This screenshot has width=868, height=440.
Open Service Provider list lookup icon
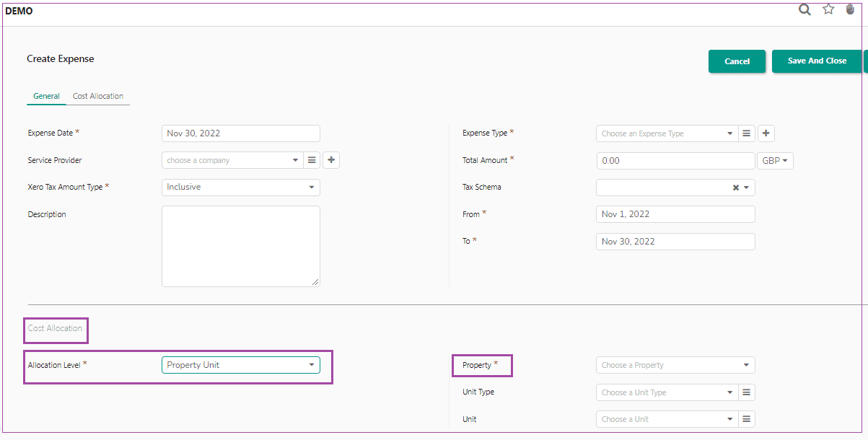click(312, 160)
